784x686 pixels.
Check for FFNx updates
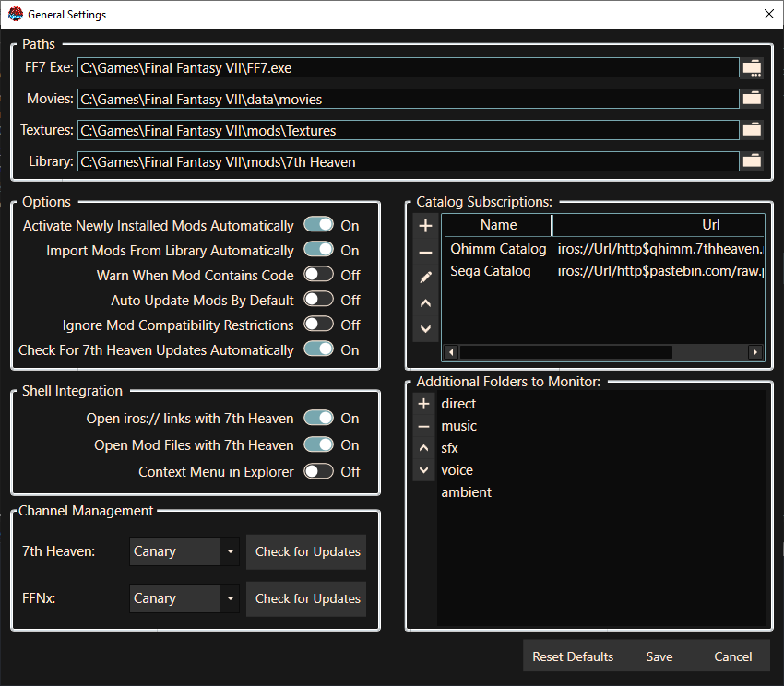click(x=306, y=599)
